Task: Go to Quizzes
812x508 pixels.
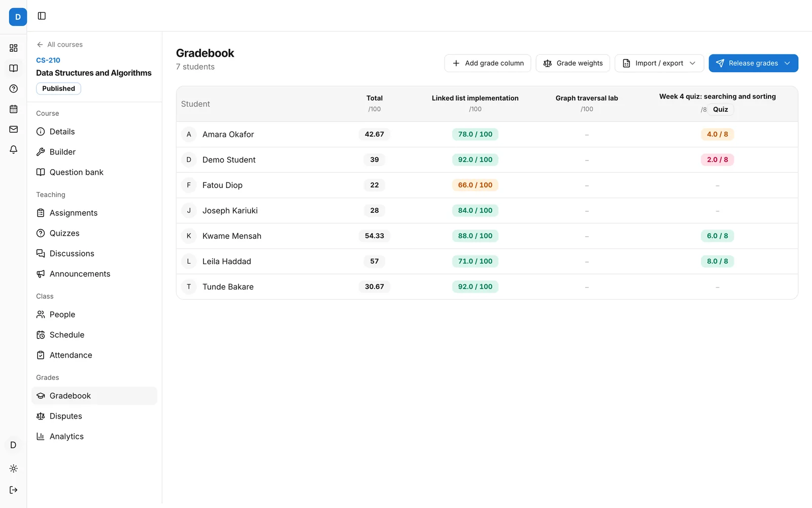Action: coord(94,233)
